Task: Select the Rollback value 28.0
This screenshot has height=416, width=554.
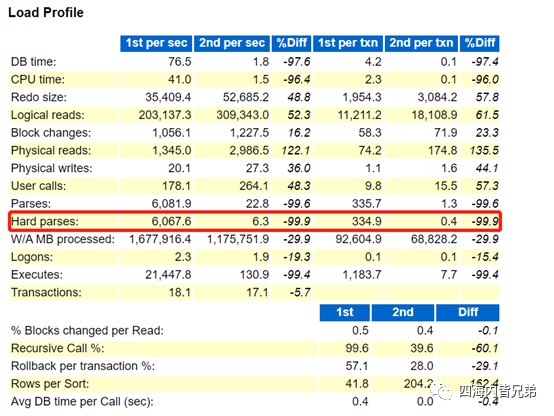Action: pyautogui.click(x=422, y=366)
